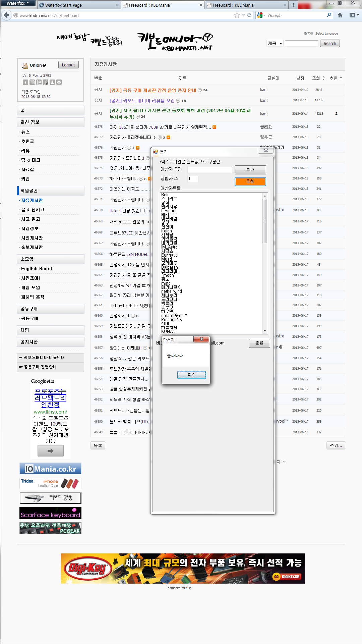Image resolution: width=362 pixels, height=644 pixels.
Task: Switch to the first FreeBoard : KBDMania tab
Action: tap(163, 5)
